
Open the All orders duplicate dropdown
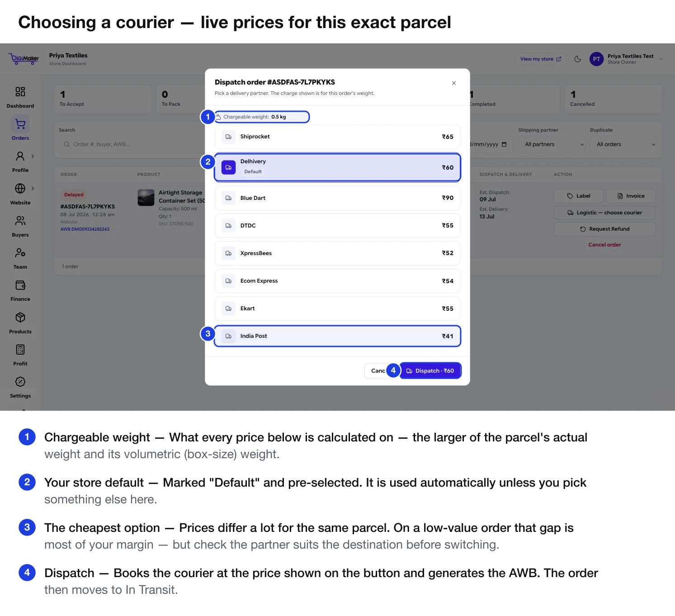click(626, 144)
